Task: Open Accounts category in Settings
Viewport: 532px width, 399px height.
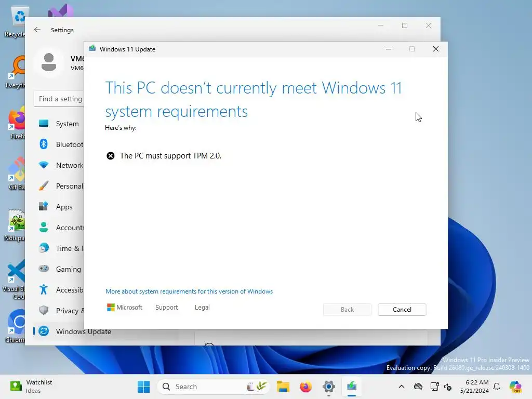Action: click(59, 228)
